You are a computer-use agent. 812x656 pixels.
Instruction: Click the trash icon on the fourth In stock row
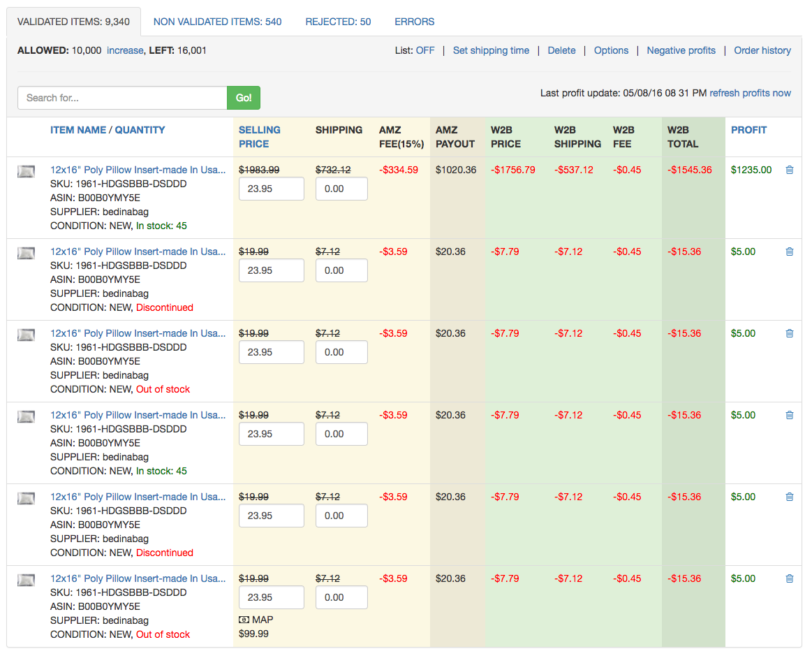[790, 415]
